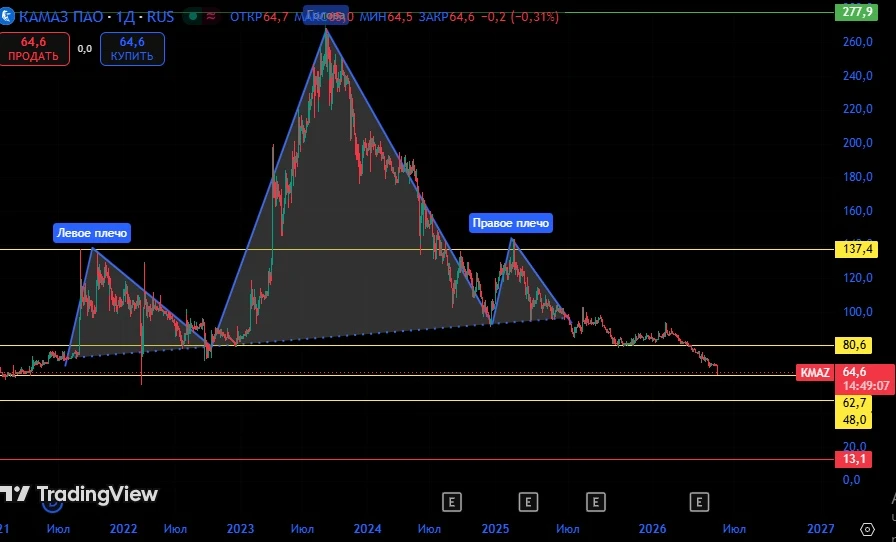The image size is (896, 542).
Task: Click 100,0 on the price scale
Action: [x=858, y=312]
